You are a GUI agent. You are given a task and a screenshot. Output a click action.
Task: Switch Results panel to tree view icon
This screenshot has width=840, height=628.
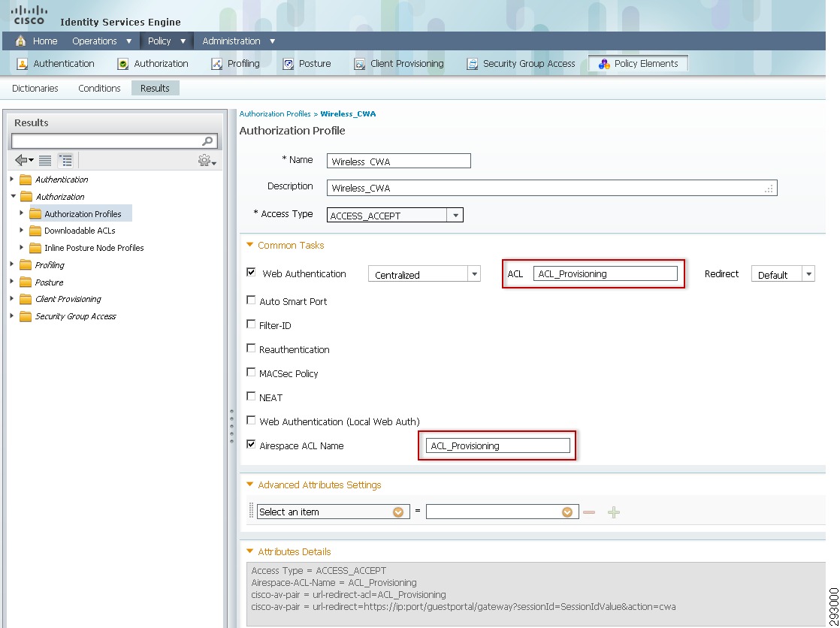65,160
